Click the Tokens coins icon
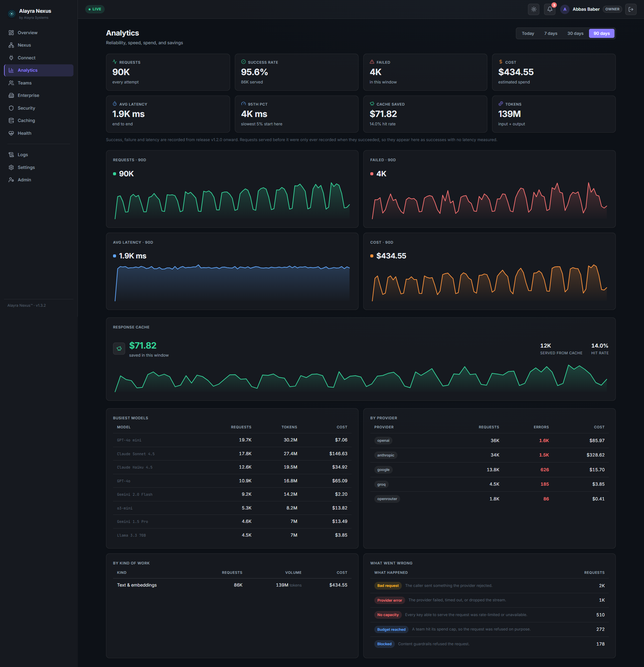Screen dimensions: 644x667 501,104
